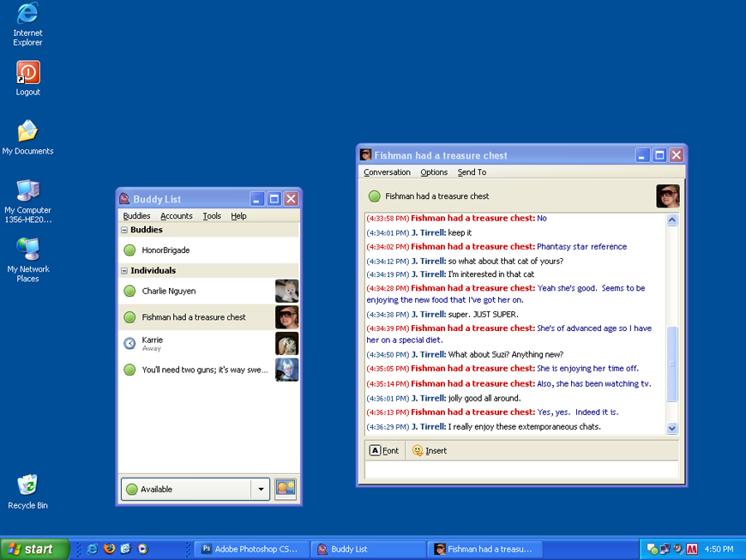Select My Network Places desktop icon

(x=27, y=249)
